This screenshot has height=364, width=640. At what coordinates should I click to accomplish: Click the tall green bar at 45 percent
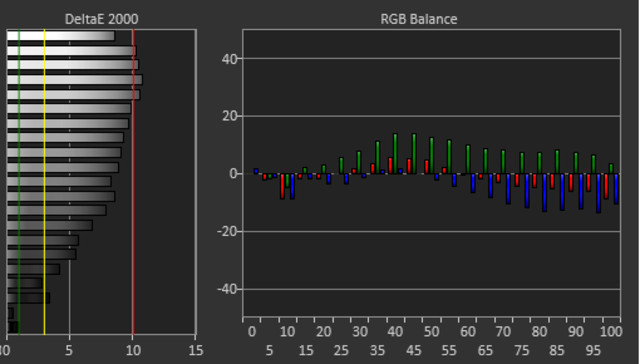[414, 154]
